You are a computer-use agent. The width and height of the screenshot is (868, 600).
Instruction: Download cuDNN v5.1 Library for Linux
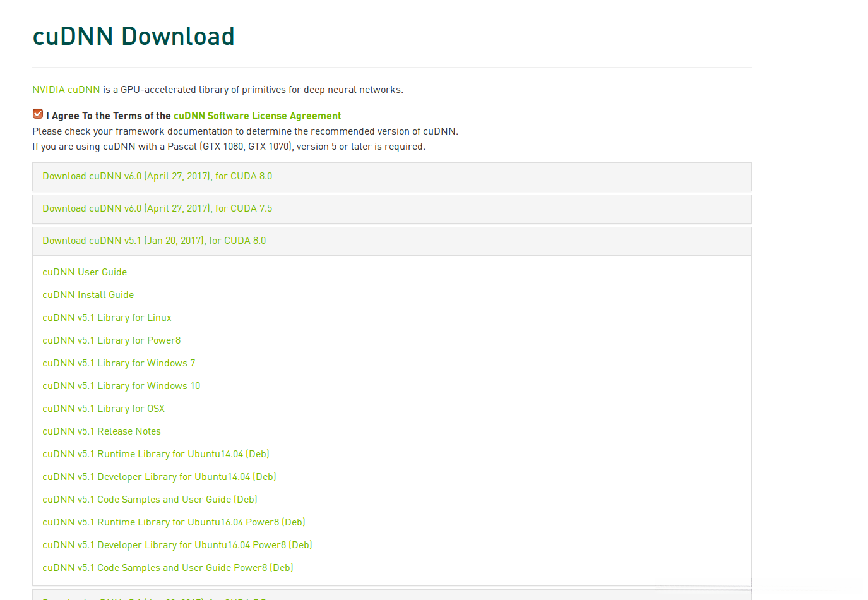107,318
